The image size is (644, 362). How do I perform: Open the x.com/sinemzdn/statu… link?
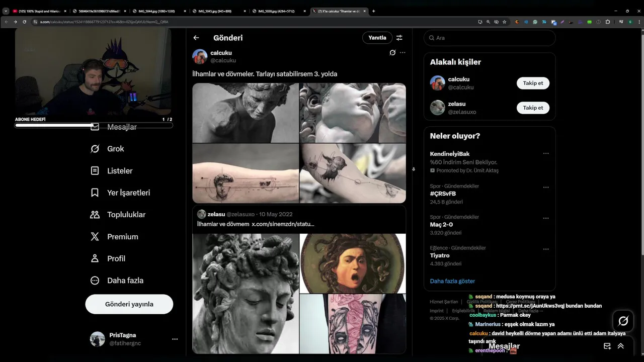(283, 224)
